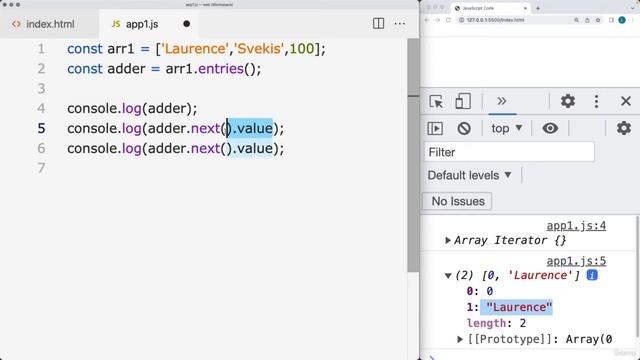Image resolution: width=640 pixels, height=360 pixels.
Task: Open the DevTools customize three-dot menu
Action: point(596,101)
